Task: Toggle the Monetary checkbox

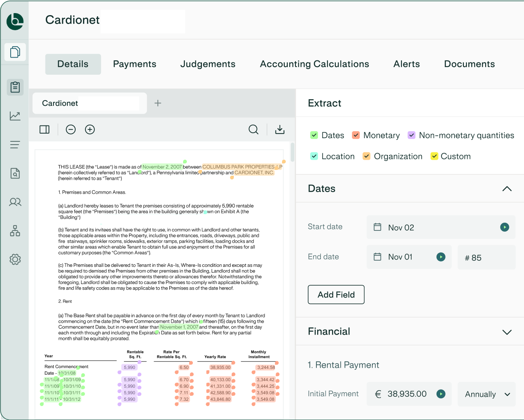Action: pyautogui.click(x=356, y=135)
